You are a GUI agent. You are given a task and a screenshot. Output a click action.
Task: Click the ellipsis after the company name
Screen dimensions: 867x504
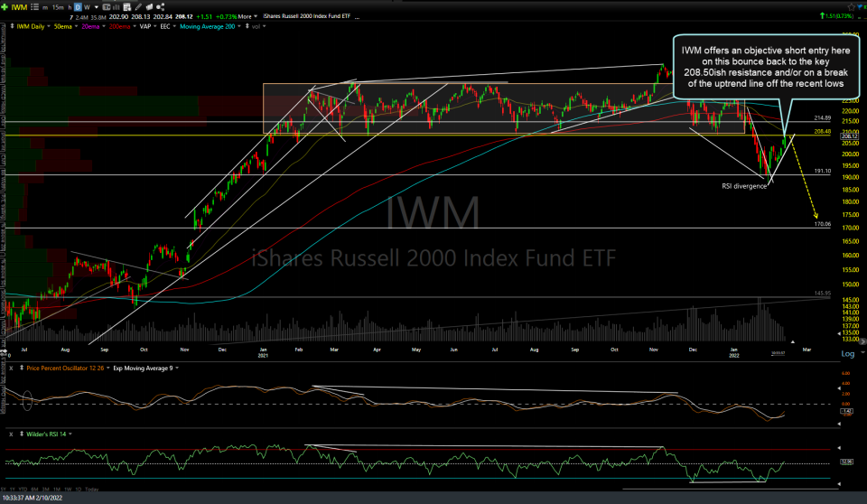(358, 17)
